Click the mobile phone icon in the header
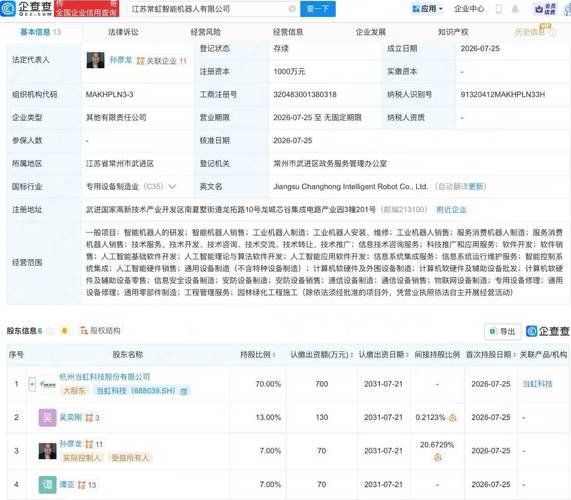The image size is (571, 500). (499, 9)
